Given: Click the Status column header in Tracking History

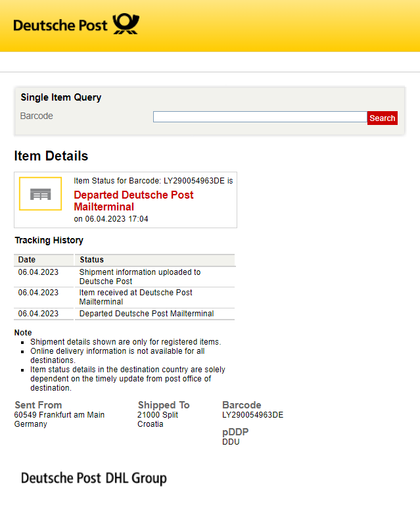Looking at the screenshot, I should [91, 260].
